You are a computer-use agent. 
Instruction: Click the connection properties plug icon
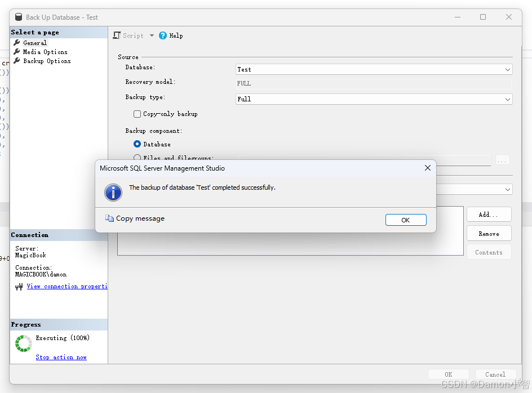tap(19, 287)
